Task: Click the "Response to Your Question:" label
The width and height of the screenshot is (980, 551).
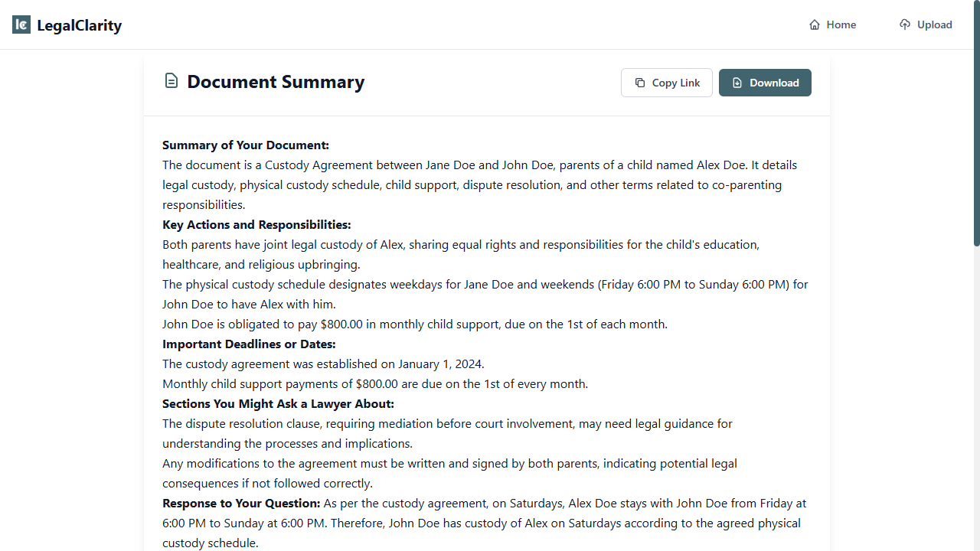Action: (x=241, y=504)
